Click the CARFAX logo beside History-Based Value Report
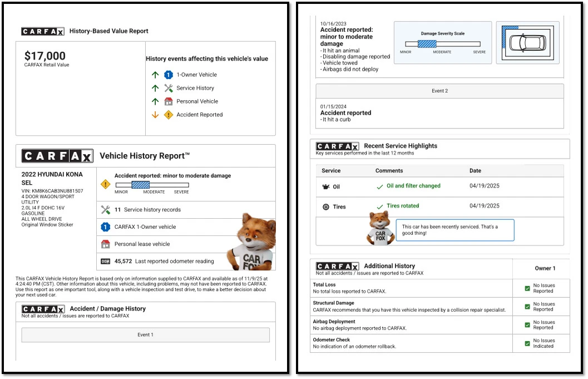The image size is (588, 379). [43, 32]
